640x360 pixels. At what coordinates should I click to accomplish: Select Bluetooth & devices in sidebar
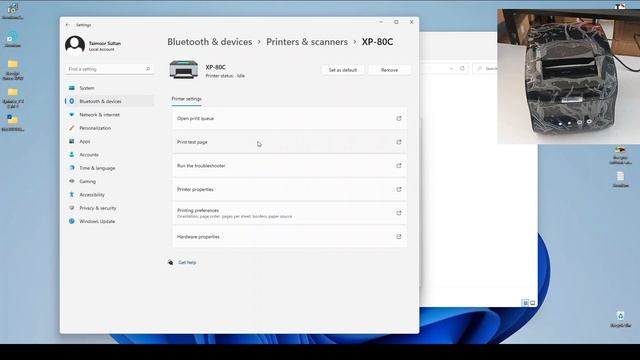tap(109, 101)
